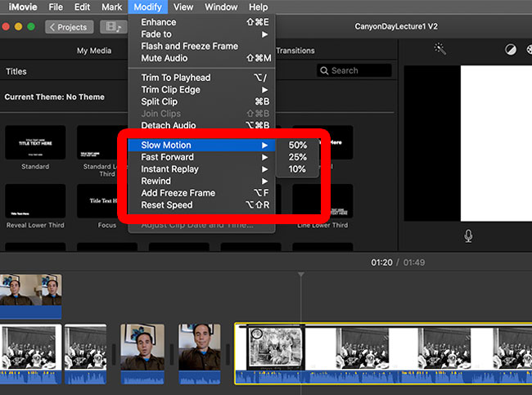
Task: Toggle the media import filmstrip button
Action: pos(114,27)
